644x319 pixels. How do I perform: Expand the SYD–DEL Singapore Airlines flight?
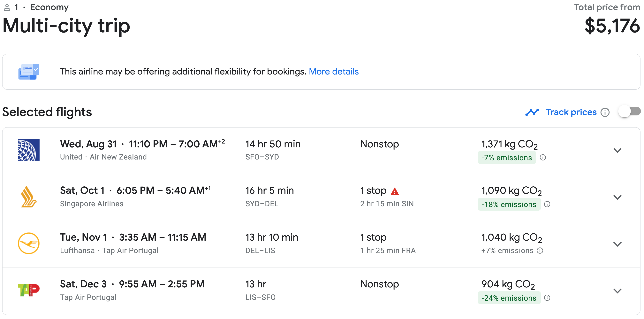pyautogui.click(x=617, y=197)
